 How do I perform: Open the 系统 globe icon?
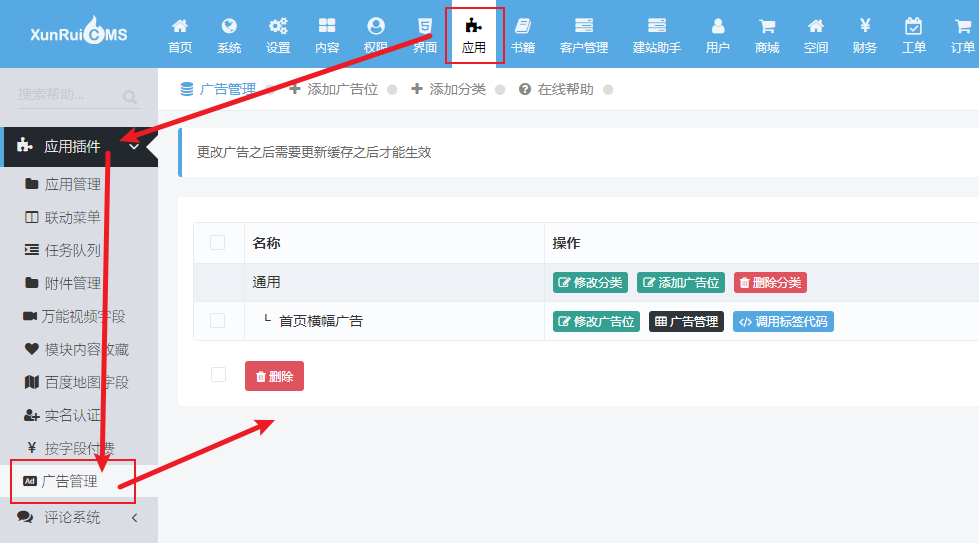pyautogui.click(x=229, y=26)
